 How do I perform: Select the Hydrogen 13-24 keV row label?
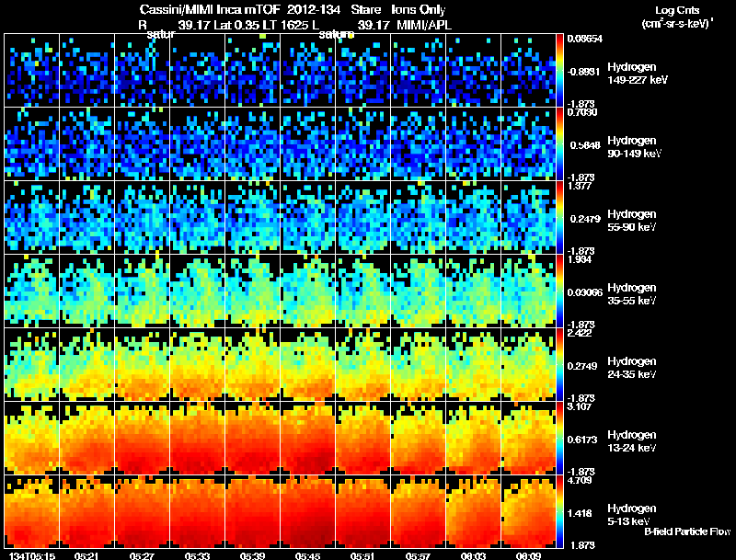point(631,441)
